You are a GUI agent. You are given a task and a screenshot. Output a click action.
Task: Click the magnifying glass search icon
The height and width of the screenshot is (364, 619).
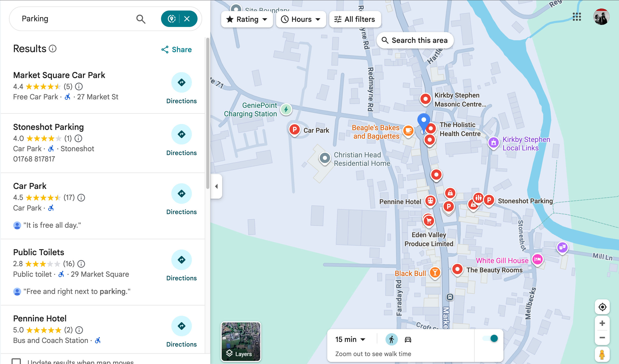pos(141,19)
